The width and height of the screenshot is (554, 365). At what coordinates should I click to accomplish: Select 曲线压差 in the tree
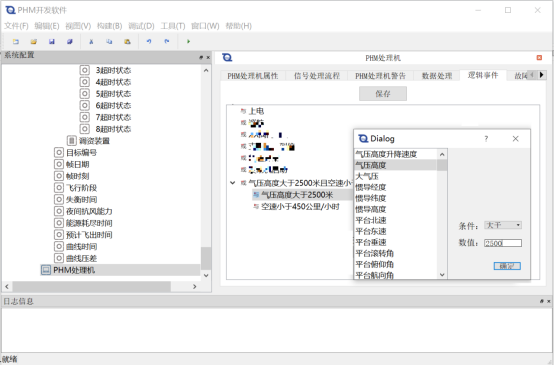pyautogui.click(x=81, y=258)
